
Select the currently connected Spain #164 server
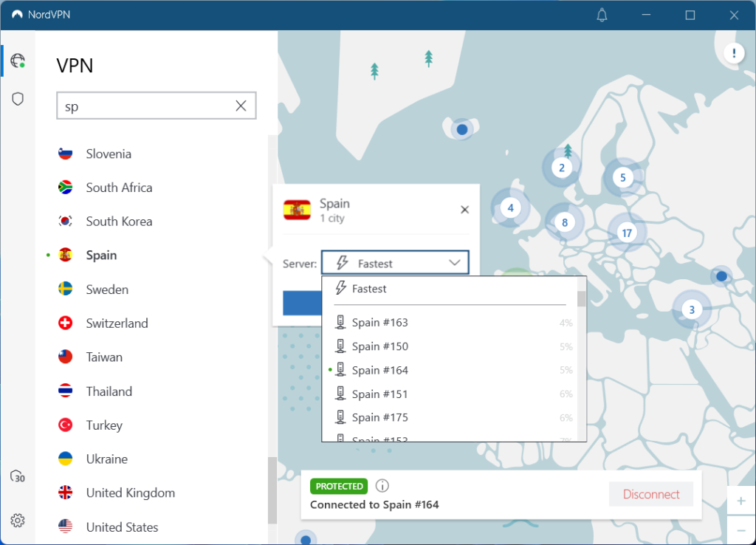381,369
